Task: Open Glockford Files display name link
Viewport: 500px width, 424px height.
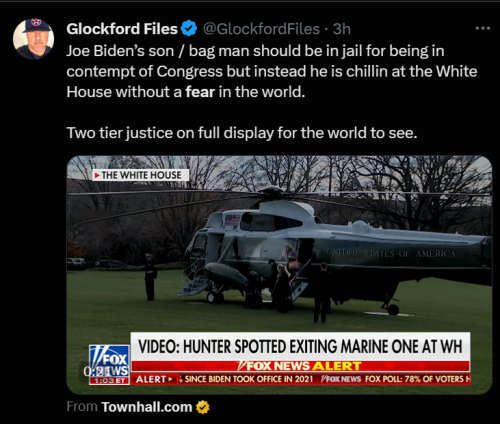Action: (122, 29)
